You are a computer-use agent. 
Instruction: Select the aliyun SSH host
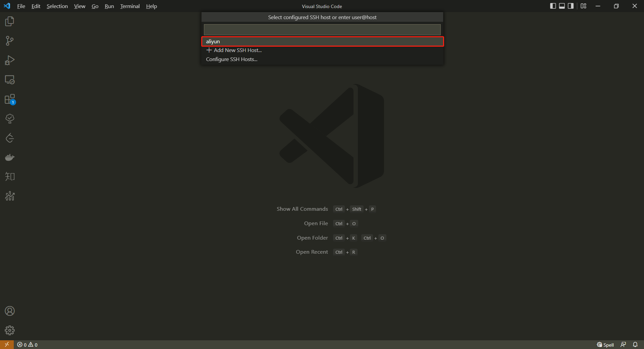click(x=322, y=42)
